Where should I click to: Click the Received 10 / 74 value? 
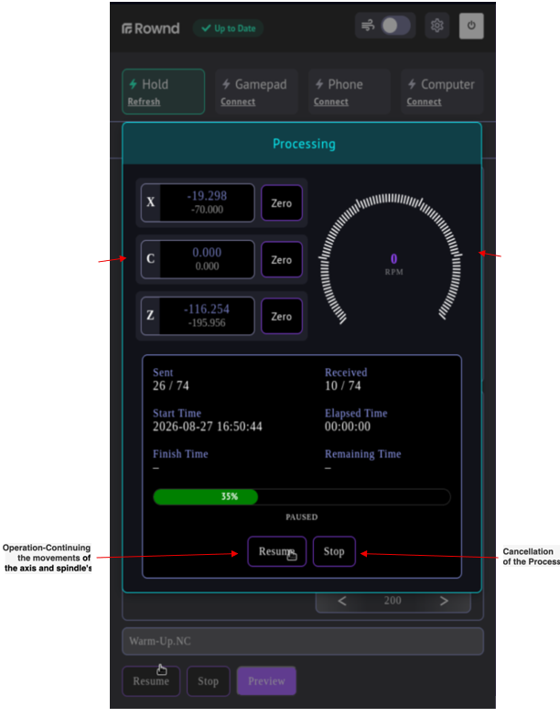pos(343,386)
